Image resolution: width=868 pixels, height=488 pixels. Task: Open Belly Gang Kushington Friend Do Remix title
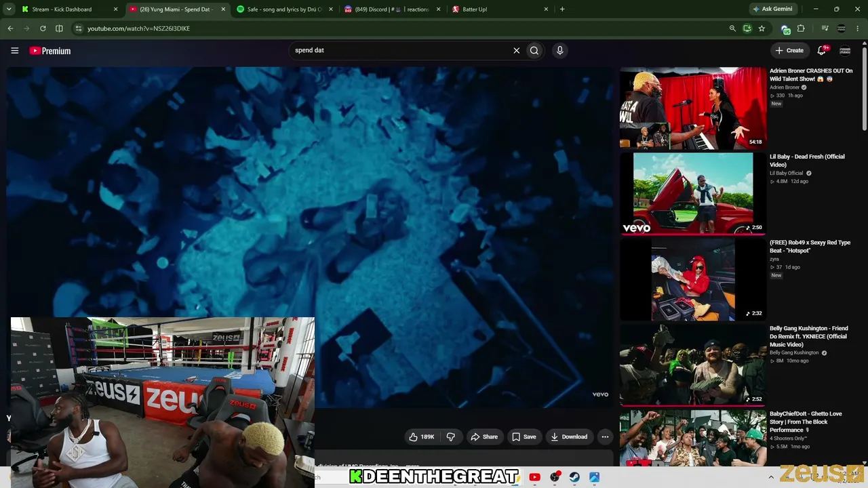click(808, 337)
